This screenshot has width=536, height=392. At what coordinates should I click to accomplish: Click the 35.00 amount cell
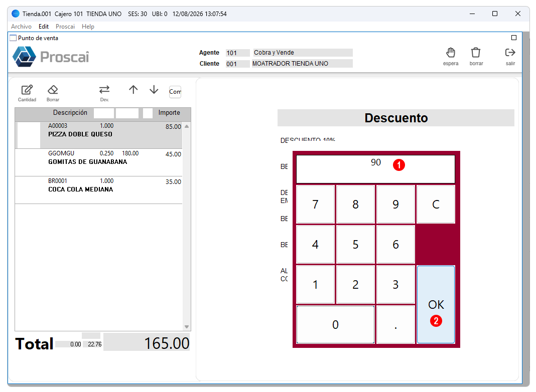[173, 182]
